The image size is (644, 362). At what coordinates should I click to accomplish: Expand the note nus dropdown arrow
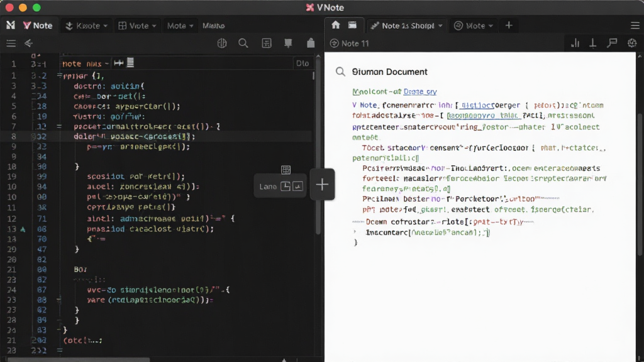point(106,63)
